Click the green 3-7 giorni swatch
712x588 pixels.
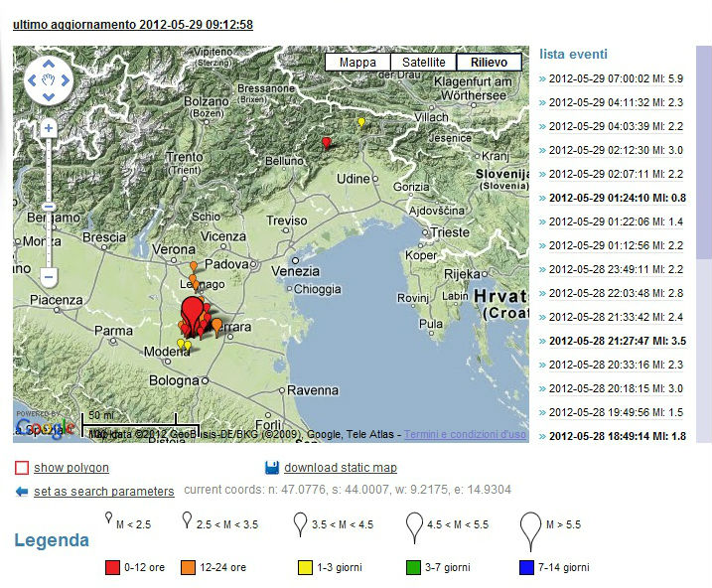413,567
